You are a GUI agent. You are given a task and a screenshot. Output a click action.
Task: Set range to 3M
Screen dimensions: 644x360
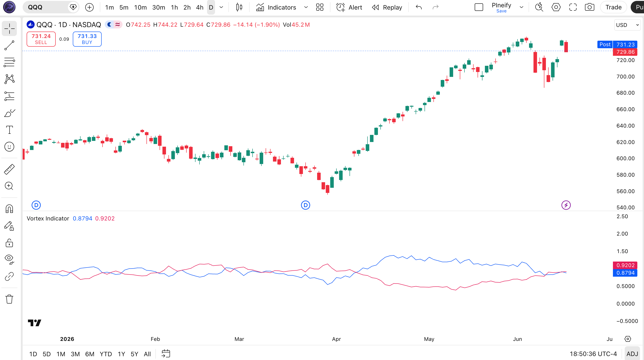75,354
